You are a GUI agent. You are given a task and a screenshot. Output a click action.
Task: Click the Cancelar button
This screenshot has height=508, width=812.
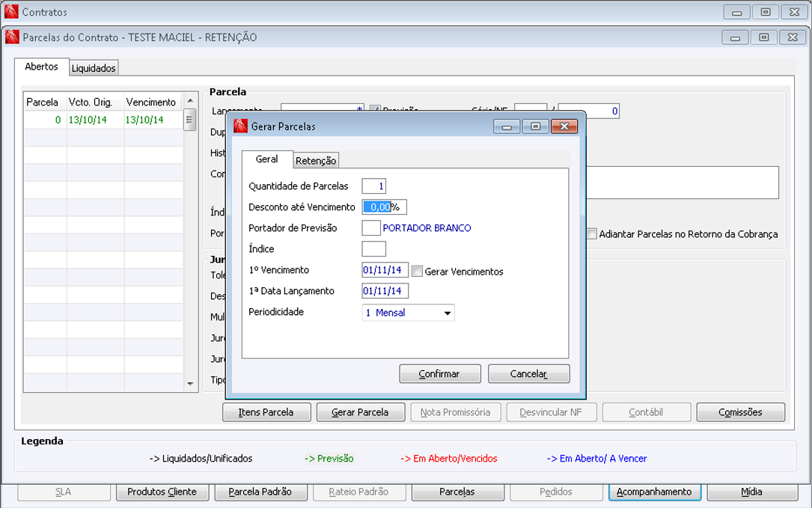[528, 374]
